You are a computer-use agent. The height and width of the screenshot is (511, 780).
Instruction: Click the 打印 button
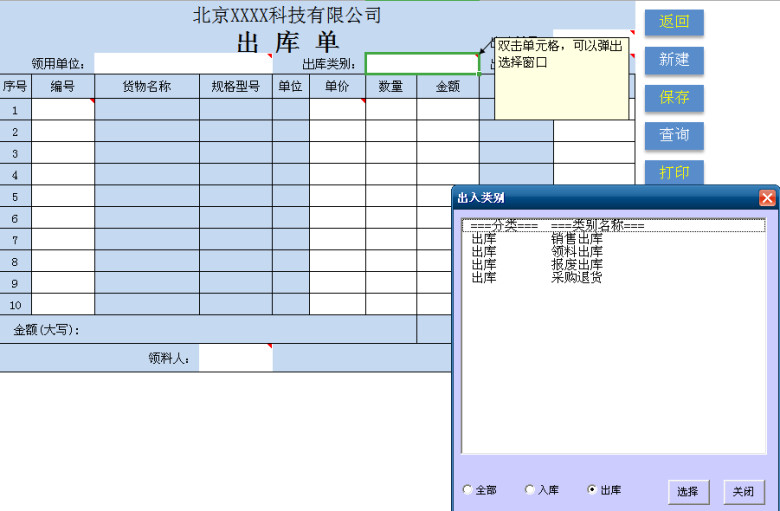point(674,172)
